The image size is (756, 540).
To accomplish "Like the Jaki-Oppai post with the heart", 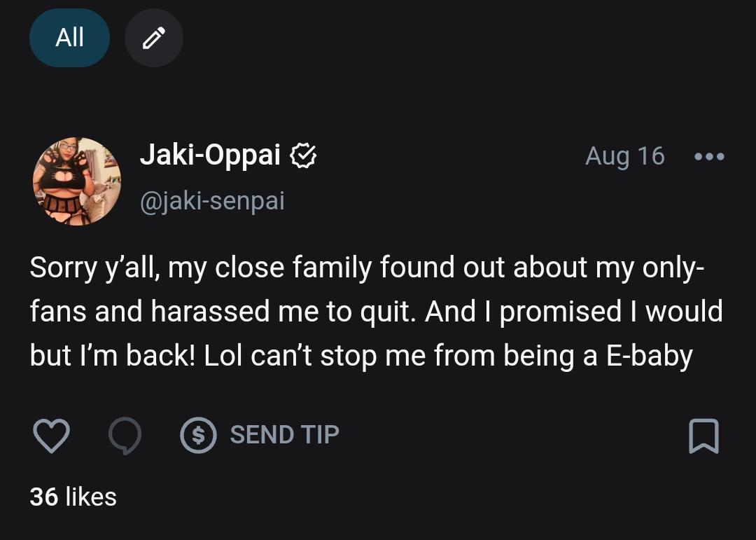I will pyautogui.click(x=51, y=436).
